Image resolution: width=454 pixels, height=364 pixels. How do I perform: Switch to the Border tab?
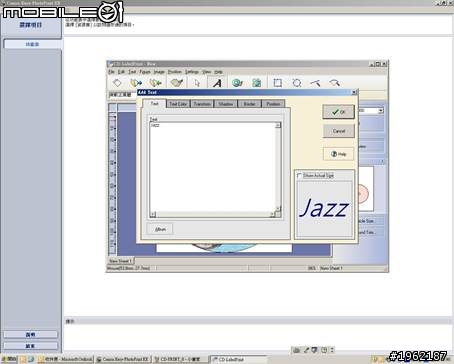coord(249,104)
